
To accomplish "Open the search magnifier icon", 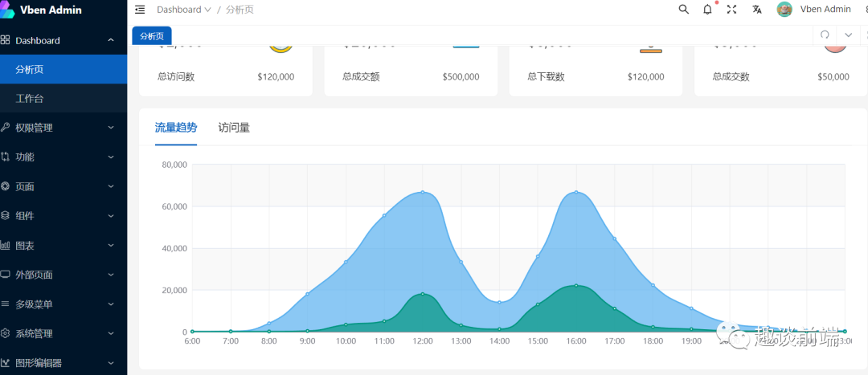I will (x=684, y=10).
